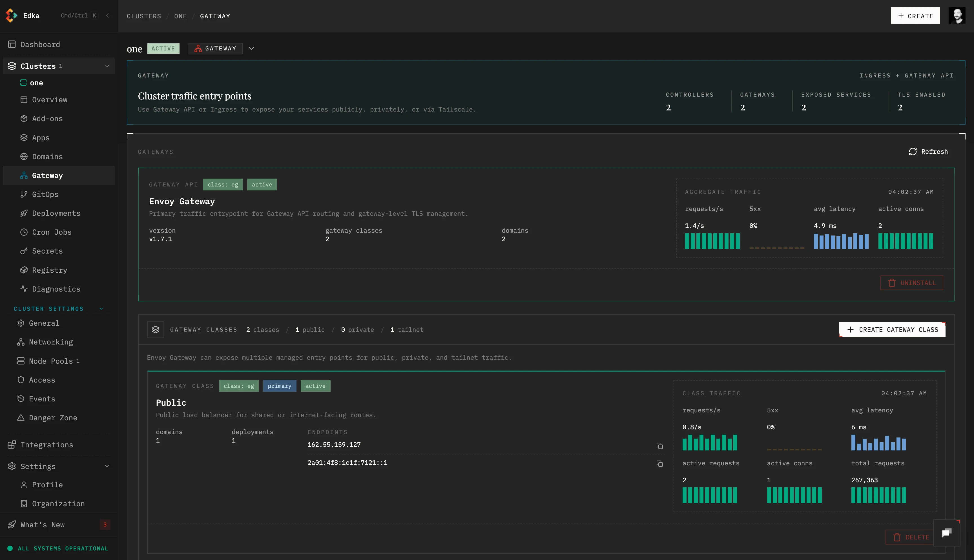Screen dimensions: 974x560
Task: Collapse the Clusters section chevron
Action: click(107, 66)
